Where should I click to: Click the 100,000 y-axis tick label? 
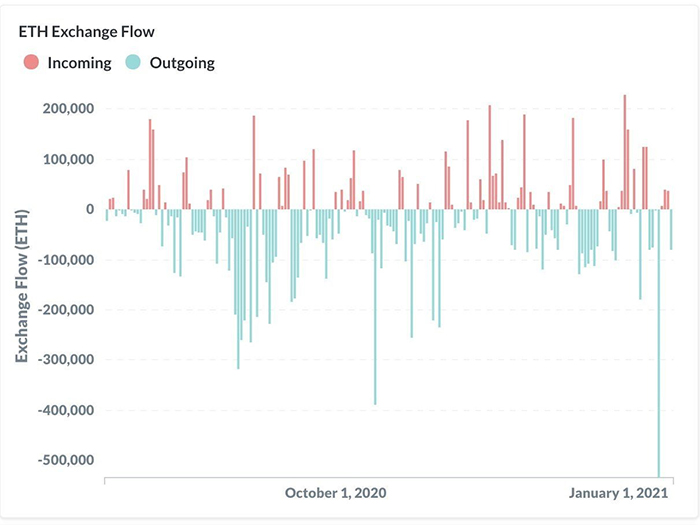[x=68, y=159]
